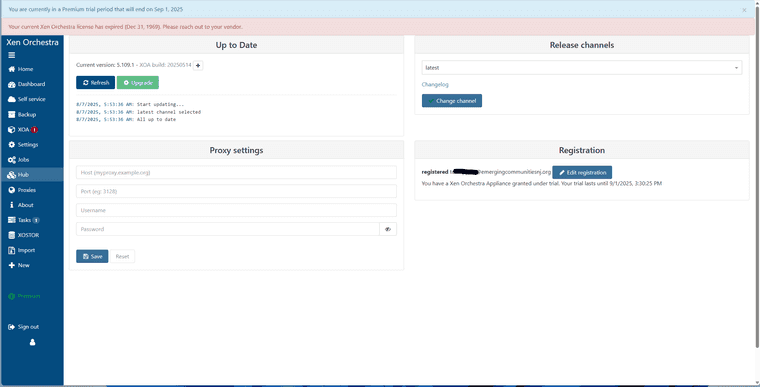This screenshot has width=760, height=387.
Task: Open the release channel dropdown
Action: (582, 68)
